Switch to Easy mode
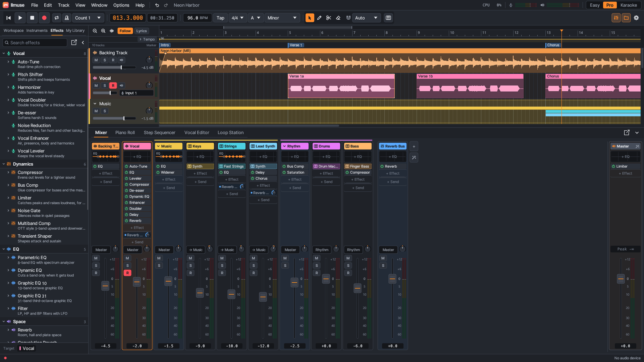Viewport: 644px width, 362px height. point(594,5)
